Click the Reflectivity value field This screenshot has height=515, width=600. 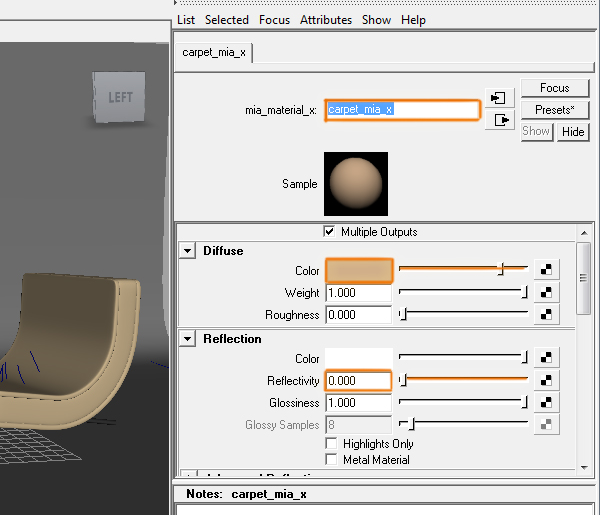pyautogui.click(x=359, y=381)
